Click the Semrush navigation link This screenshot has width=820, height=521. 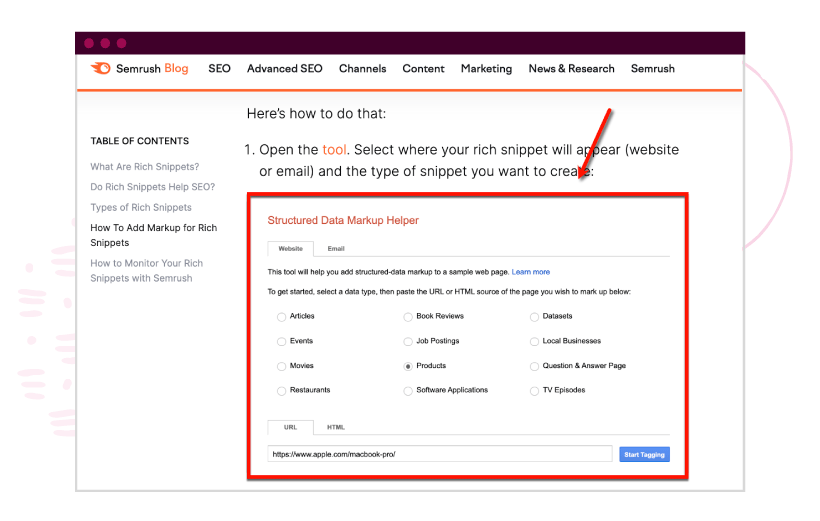pyautogui.click(x=653, y=69)
